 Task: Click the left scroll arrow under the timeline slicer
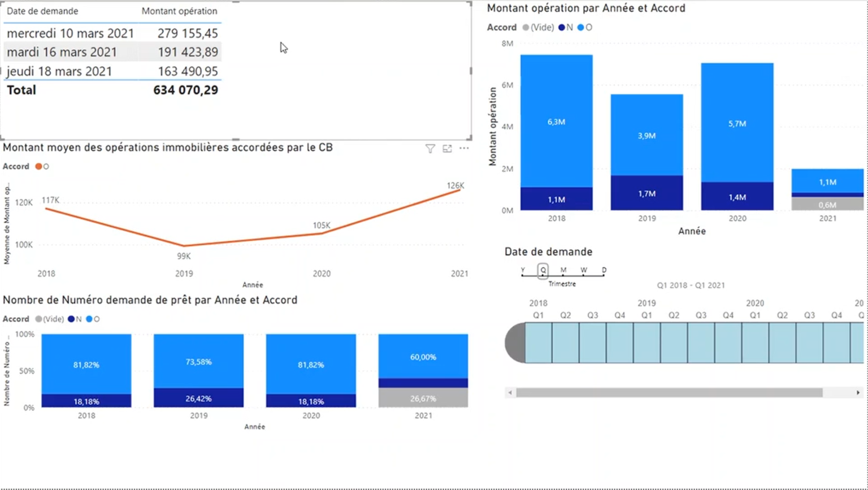509,392
